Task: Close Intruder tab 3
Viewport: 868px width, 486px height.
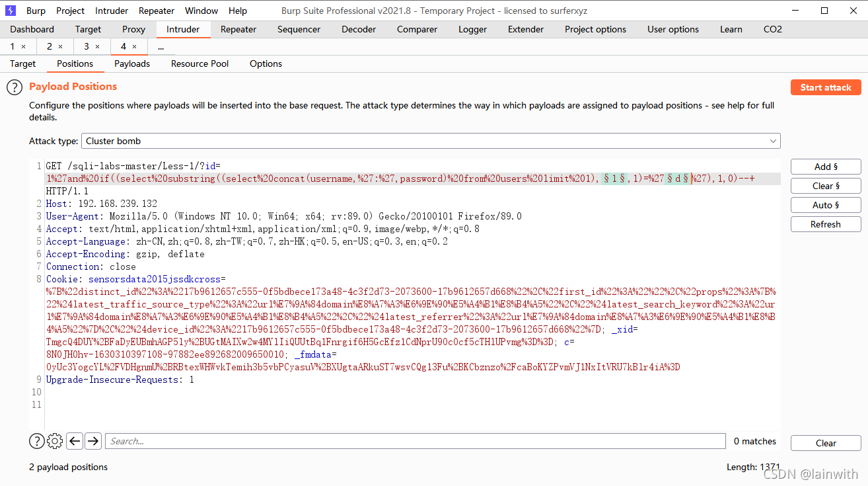Action: [x=98, y=47]
